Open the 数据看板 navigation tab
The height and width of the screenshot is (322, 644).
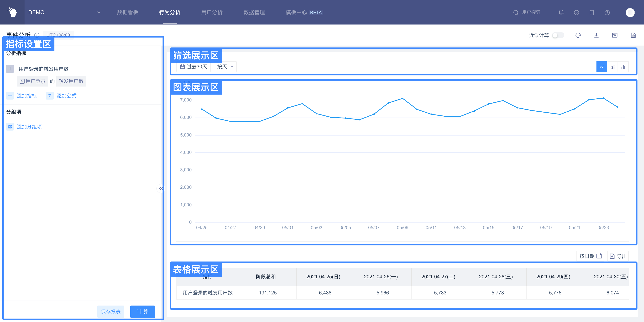[127, 12]
